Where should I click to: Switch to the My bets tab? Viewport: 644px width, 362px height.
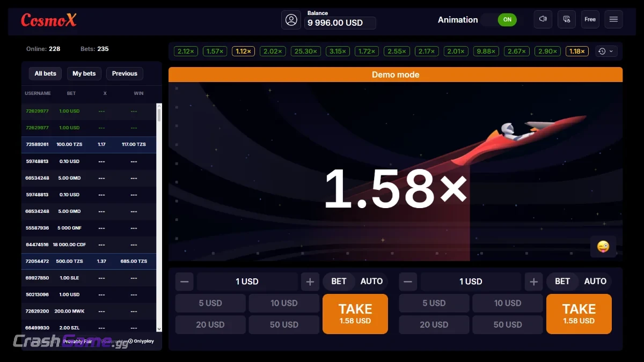tap(84, 73)
